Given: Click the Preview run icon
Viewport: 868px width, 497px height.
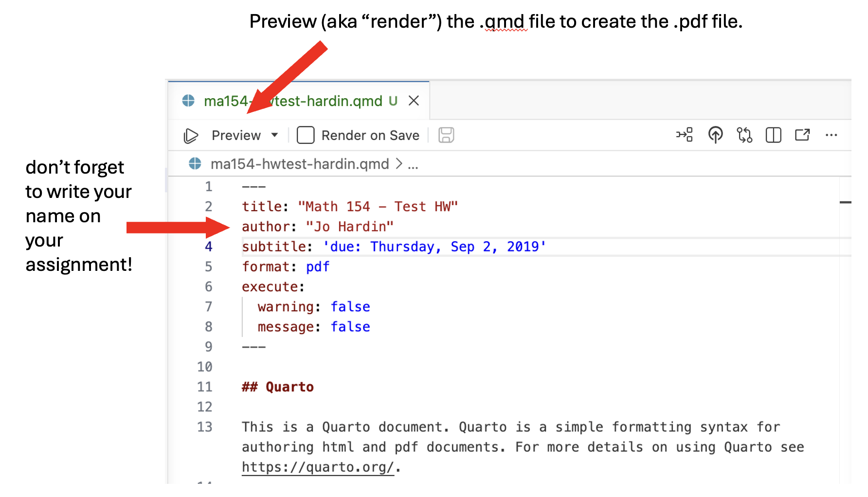Looking at the screenshot, I should click(x=191, y=136).
